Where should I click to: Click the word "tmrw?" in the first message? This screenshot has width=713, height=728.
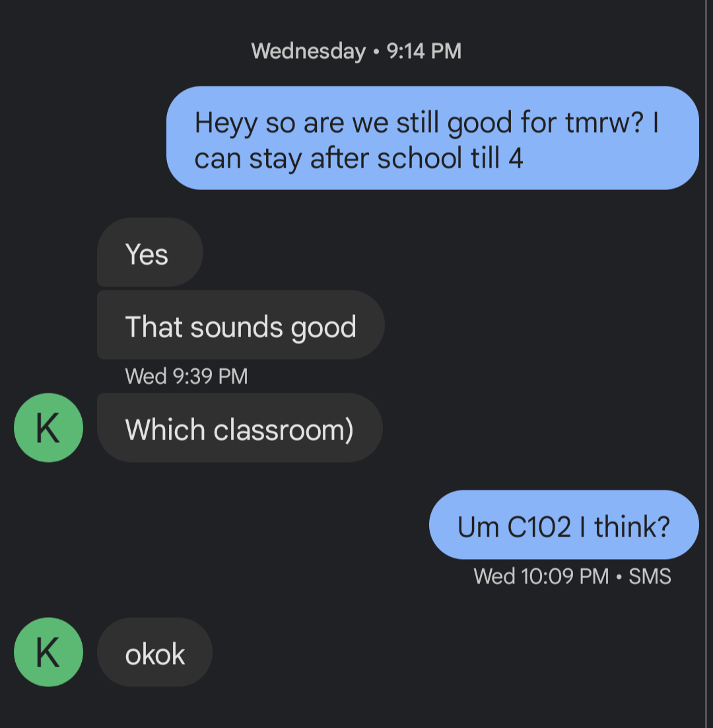(604, 123)
